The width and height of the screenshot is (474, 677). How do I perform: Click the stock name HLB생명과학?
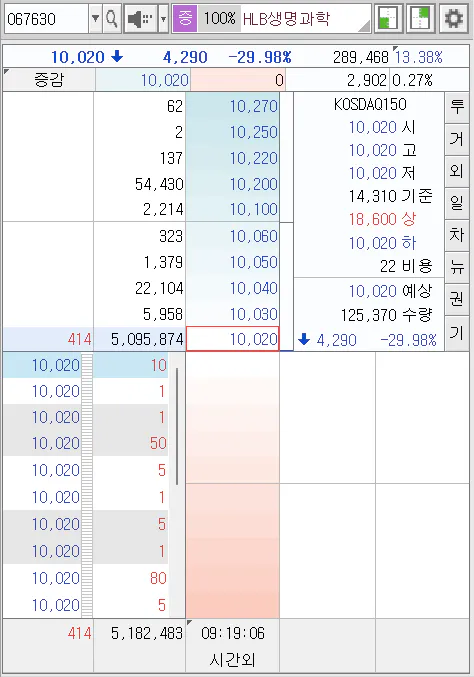[x=286, y=19]
